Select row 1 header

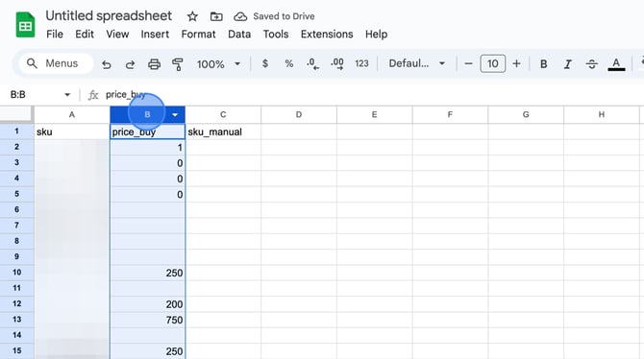17,132
